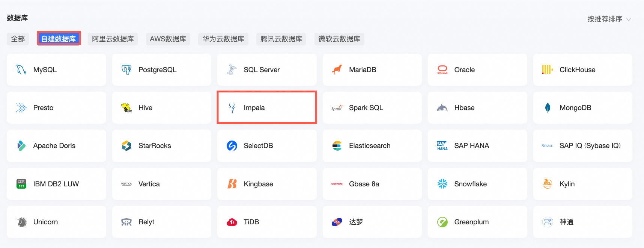The height and width of the screenshot is (248, 644).
Task: Click the StarRocks label
Action: point(155,146)
